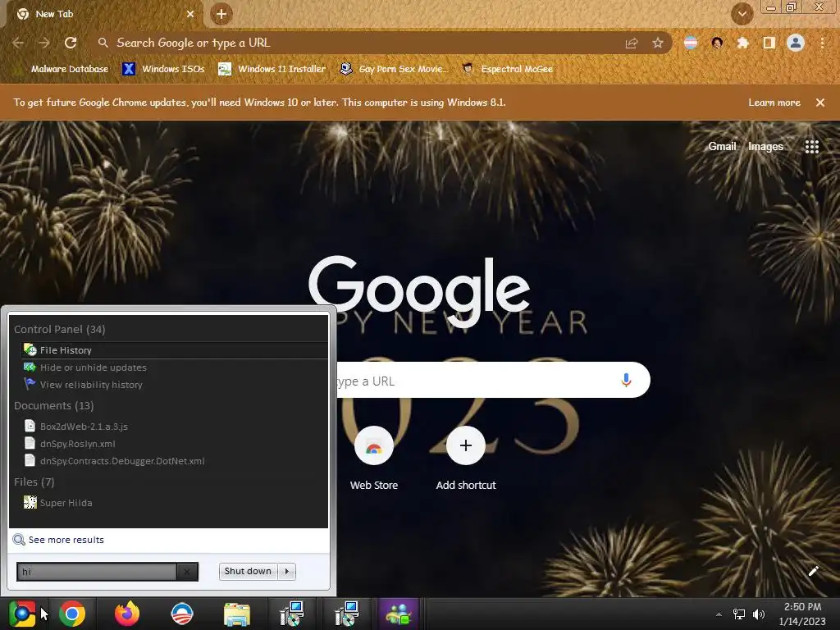Image resolution: width=840 pixels, height=630 pixels.
Task: Reload the page with refresh icon
Action: [x=71, y=43]
